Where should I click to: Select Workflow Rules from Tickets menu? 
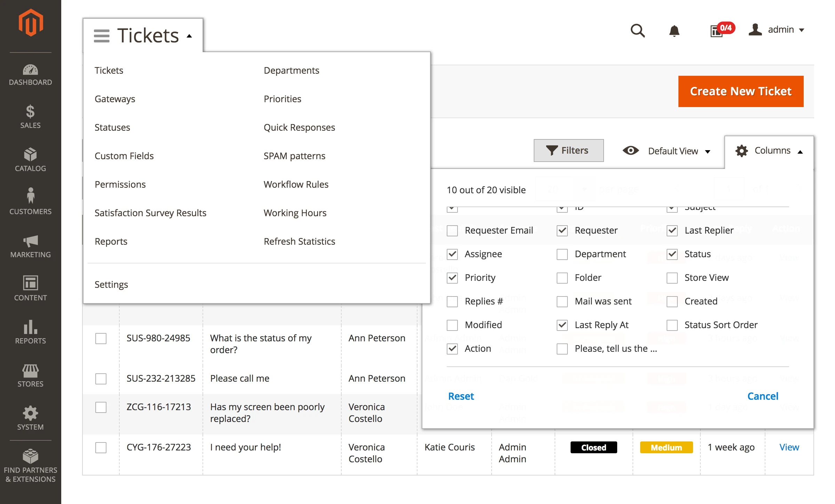click(296, 184)
